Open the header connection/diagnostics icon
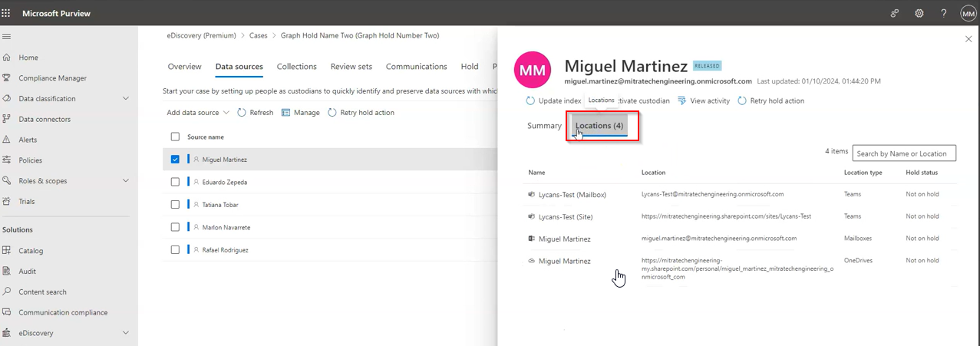 pos(895,13)
